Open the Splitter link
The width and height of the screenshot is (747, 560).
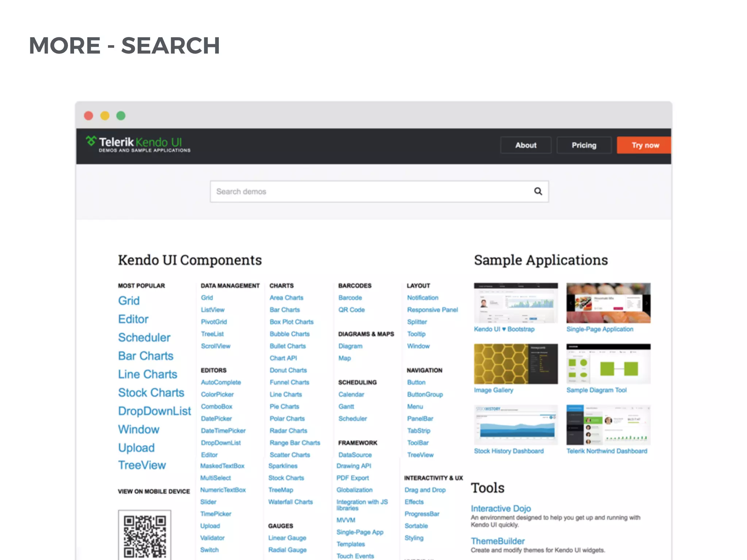[417, 322]
